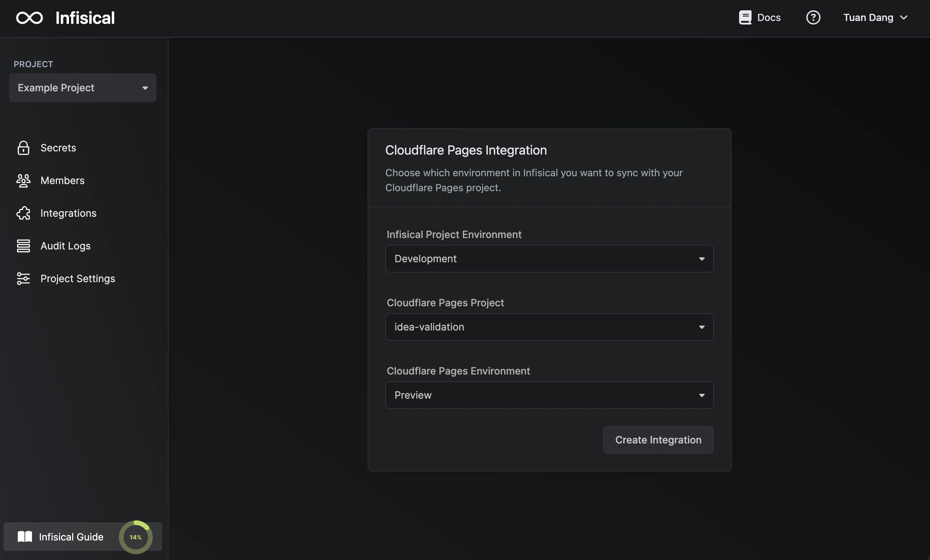This screenshot has height=560, width=930.
Task: Click the 'Choose which environment' description text
Action: coord(534,180)
